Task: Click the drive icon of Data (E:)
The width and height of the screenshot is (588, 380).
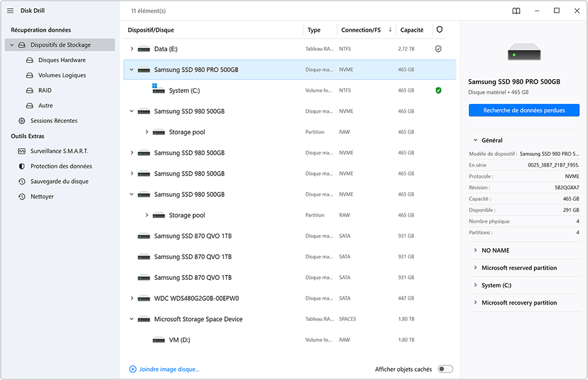Action: (x=144, y=49)
